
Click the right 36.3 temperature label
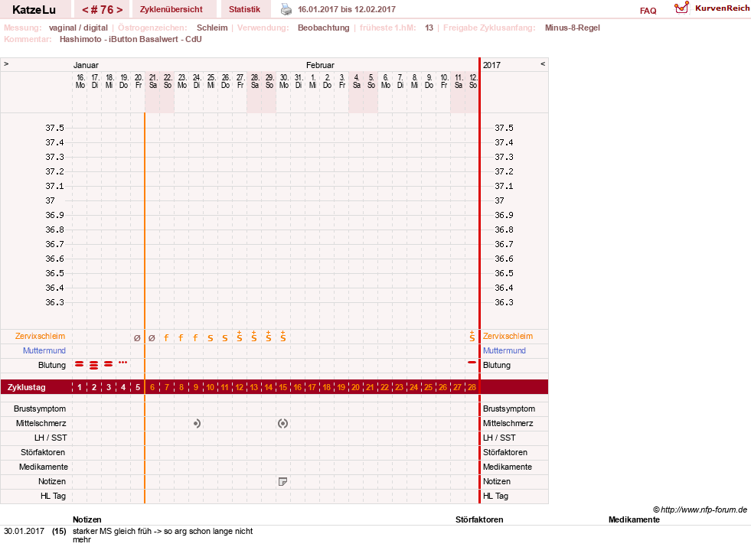504,302
